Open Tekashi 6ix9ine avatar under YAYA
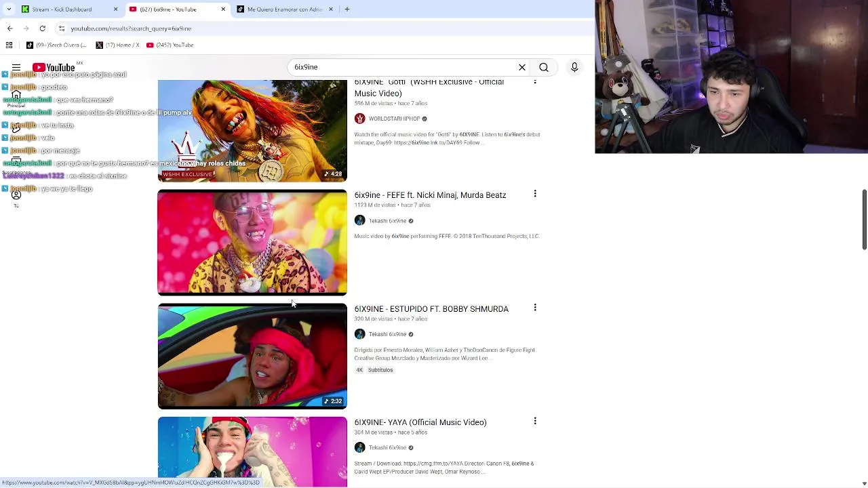The width and height of the screenshot is (868, 488). [x=359, y=447]
